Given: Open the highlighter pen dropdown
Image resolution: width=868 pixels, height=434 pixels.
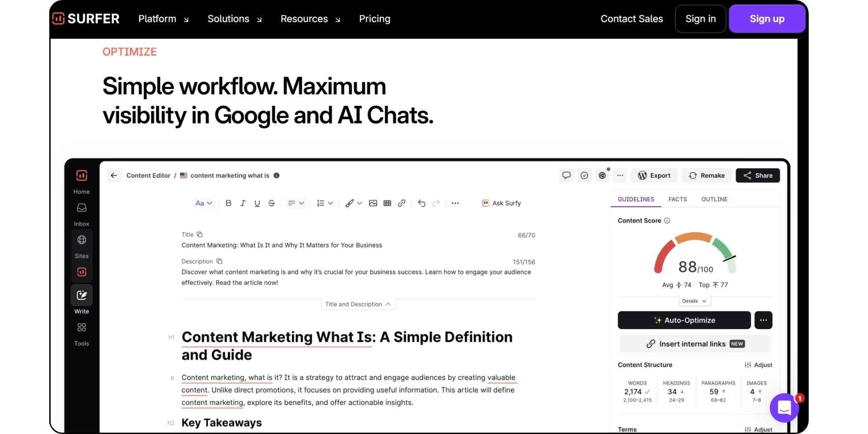Looking at the screenshot, I should tap(354, 203).
